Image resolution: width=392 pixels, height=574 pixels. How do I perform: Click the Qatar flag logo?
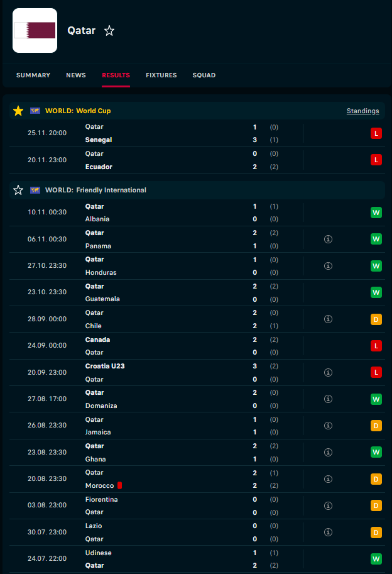point(35,30)
